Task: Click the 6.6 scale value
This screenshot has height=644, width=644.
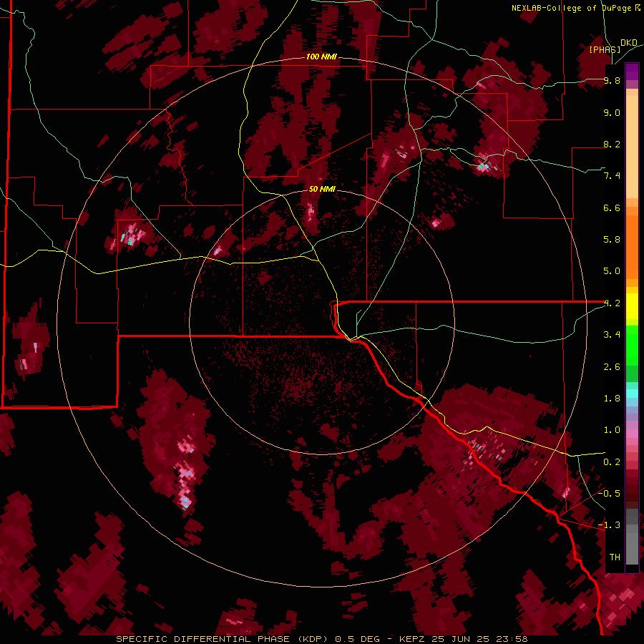Action: [x=612, y=208]
